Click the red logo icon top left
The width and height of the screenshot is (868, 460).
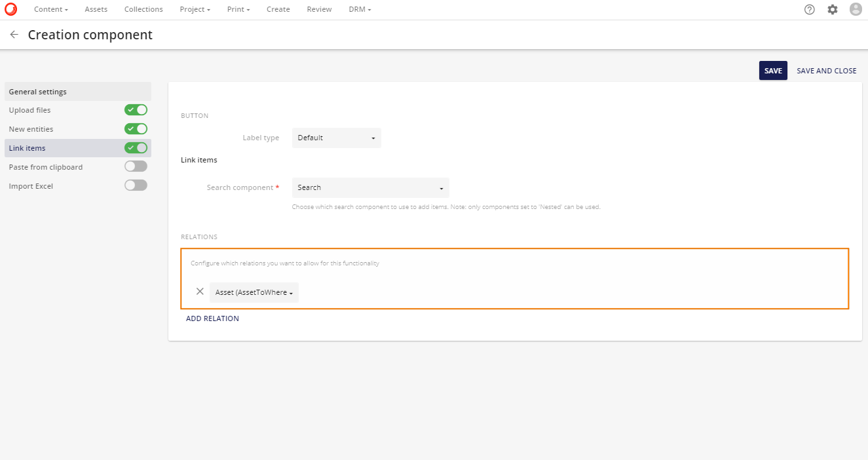(x=10, y=9)
